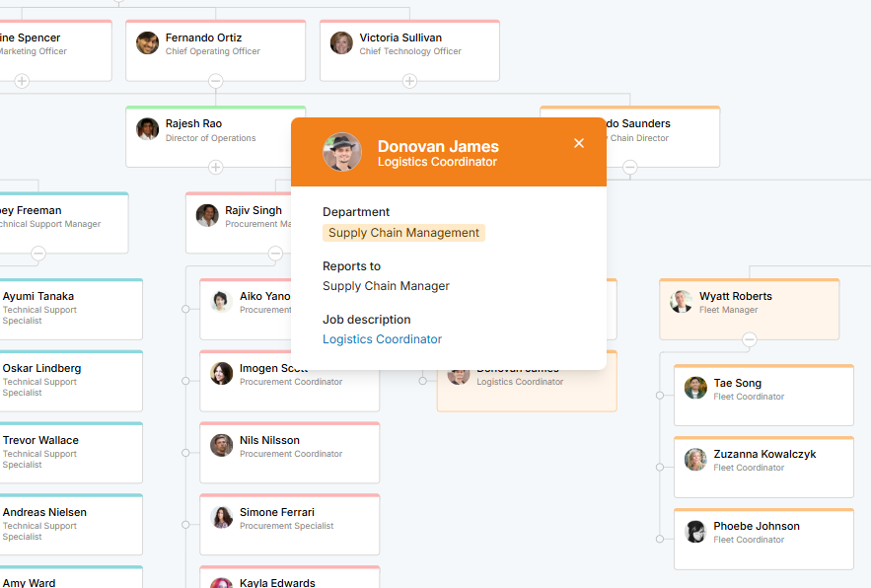Click Wyatt Roberts's profile photo
This screenshot has height=588, width=871.
681,302
